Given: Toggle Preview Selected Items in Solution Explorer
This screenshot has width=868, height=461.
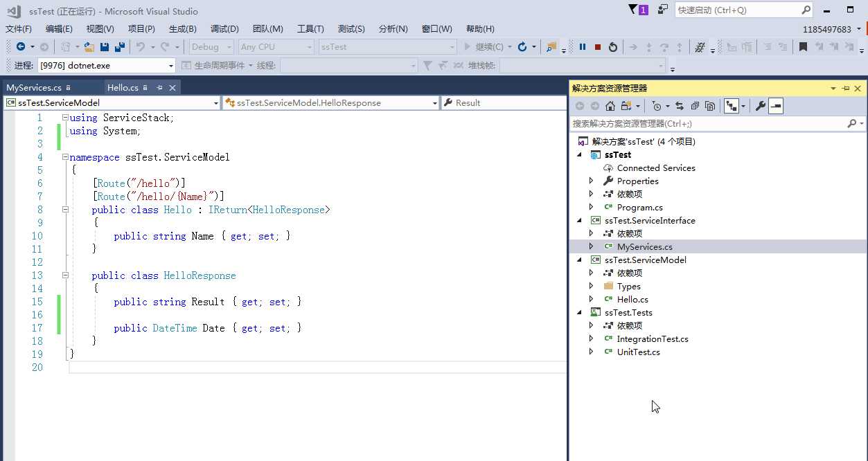Looking at the screenshot, I should pos(776,106).
